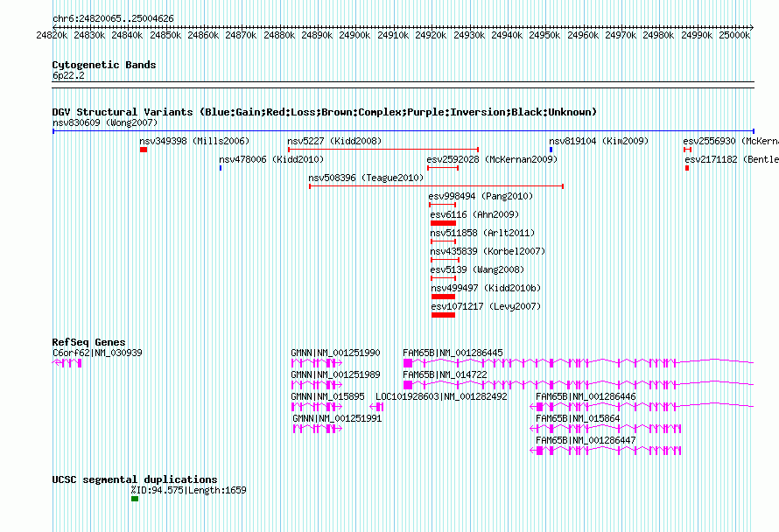This screenshot has width=779, height=532.
Task: Click the chr6:24820065..25004626 coordinates text
Action: point(113,18)
